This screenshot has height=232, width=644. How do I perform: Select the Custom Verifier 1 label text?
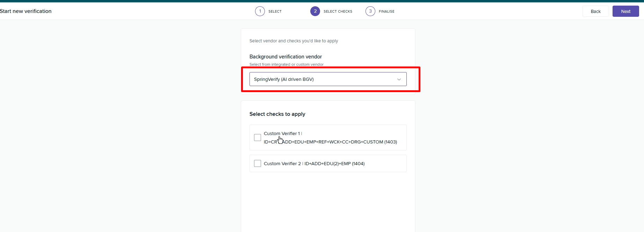(282, 133)
